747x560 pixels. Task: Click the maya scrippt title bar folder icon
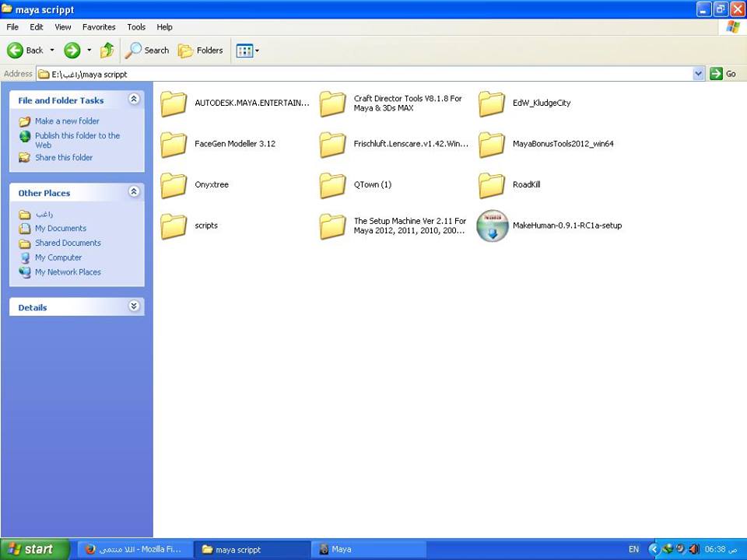[7, 9]
